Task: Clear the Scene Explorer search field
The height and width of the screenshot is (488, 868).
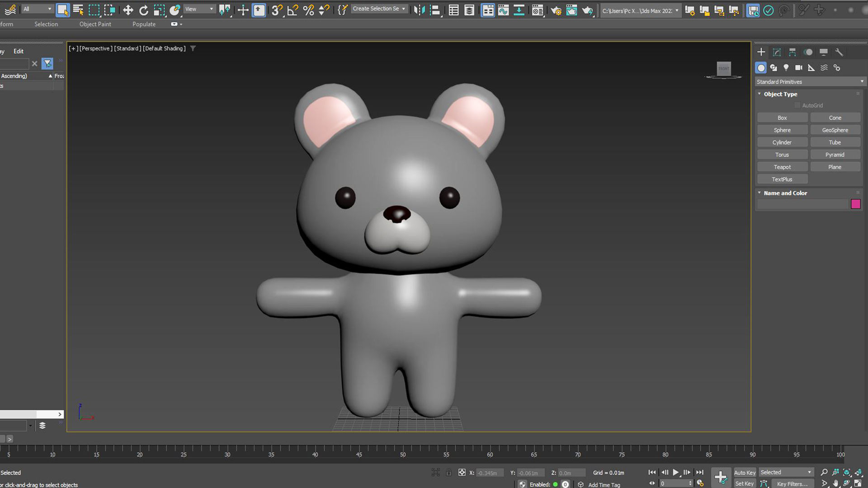Action: click(34, 64)
